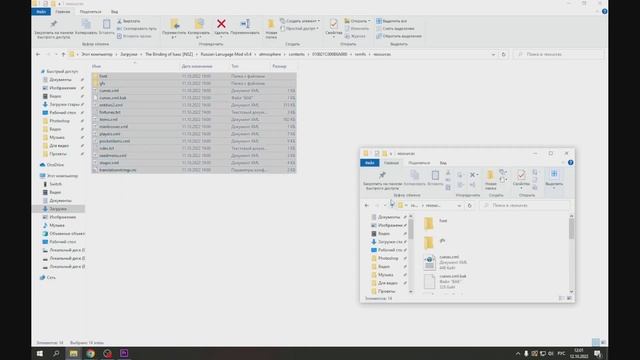
Task: Open Копировать в dropdown in large window
Action: (198, 38)
